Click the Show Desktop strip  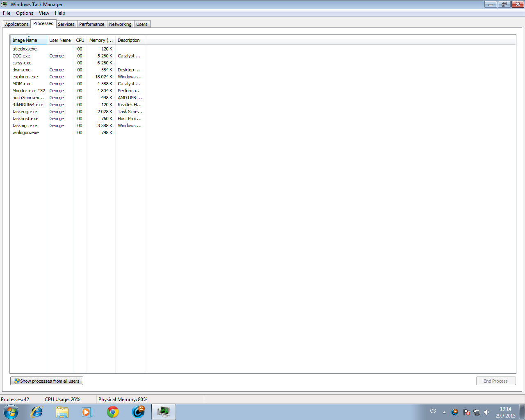click(522, 412)
